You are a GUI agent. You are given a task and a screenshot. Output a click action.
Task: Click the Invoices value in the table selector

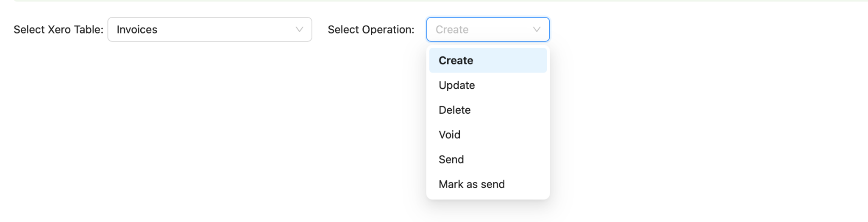pyautogui.click(x=137, y=29)
